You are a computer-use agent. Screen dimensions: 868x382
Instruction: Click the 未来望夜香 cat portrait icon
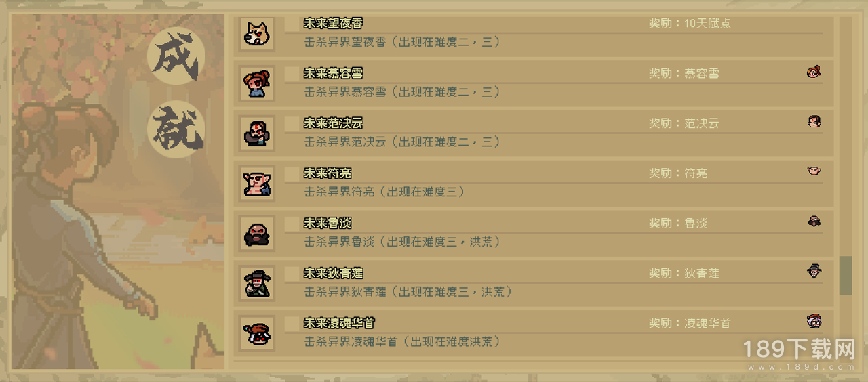pos(257,34)
